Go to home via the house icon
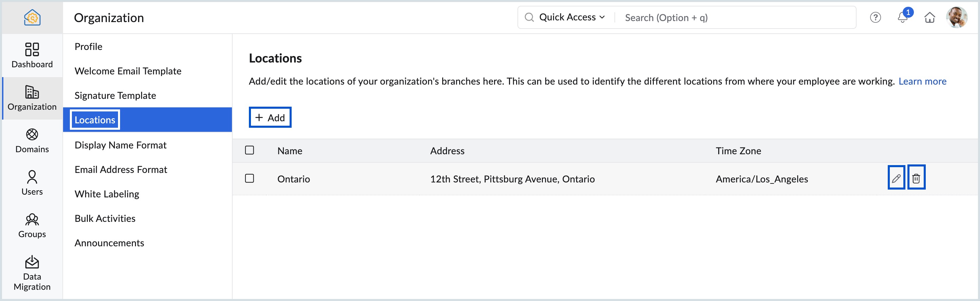 [x=929, y=18]
